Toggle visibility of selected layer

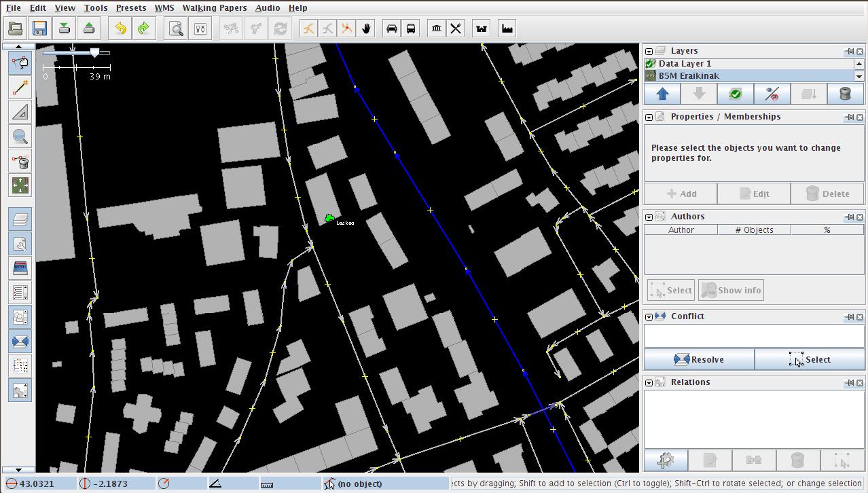(772, 94)
